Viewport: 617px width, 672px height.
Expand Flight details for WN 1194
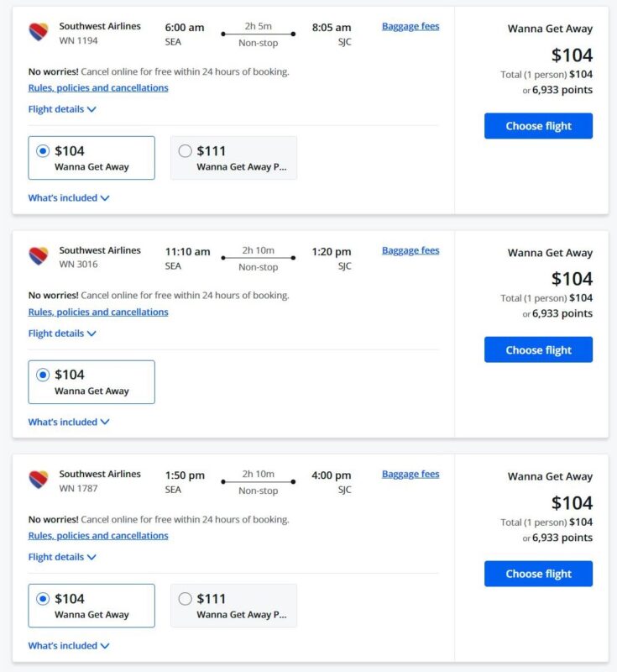pos(62,109)
